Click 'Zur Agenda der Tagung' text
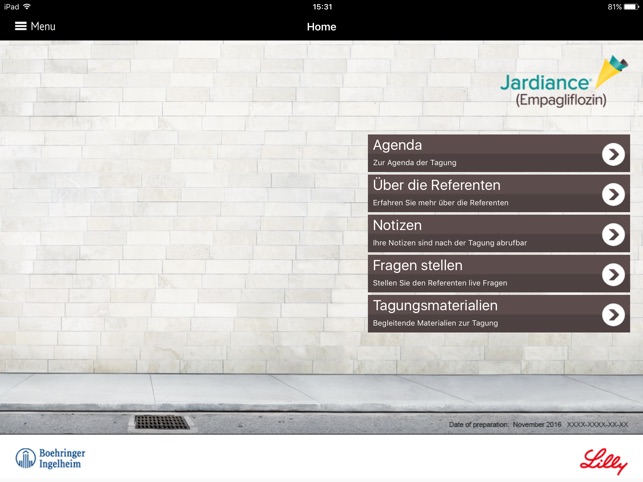Image resolution: width=643 pixels, height=482 pixels. tap(414, 163)
